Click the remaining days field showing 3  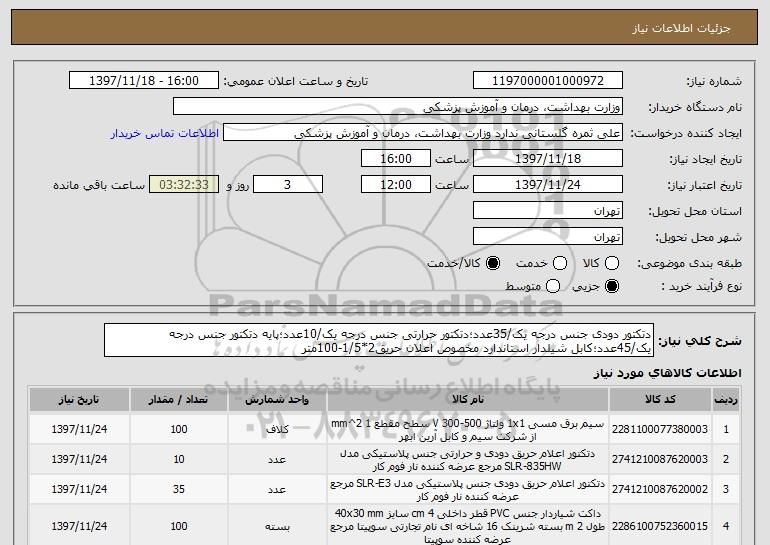click(x=288, y=185)
